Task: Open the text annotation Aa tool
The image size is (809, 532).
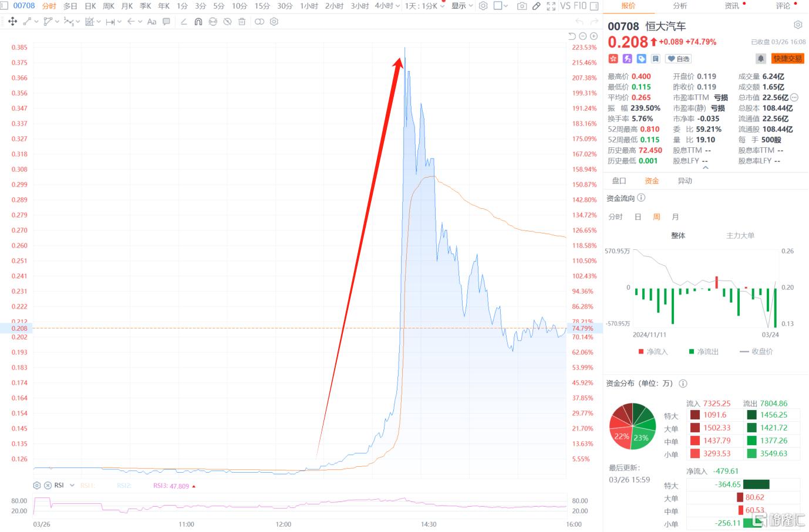Action: pos(151,22)
